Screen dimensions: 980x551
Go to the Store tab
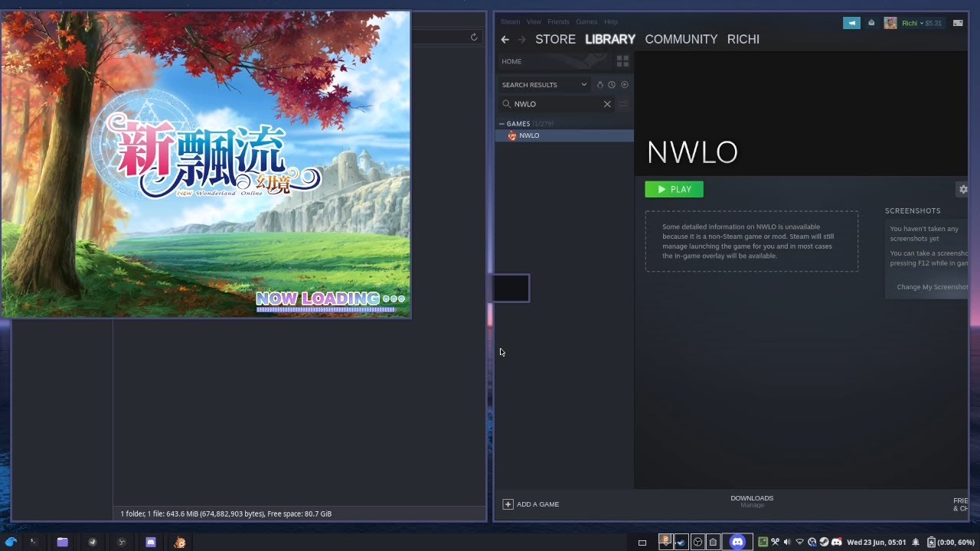(x=555, y=39)
